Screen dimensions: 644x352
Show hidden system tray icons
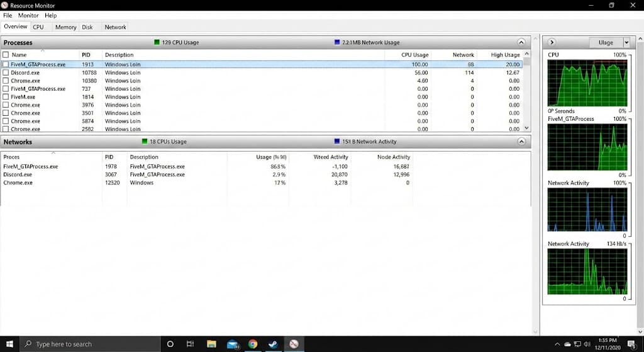pyautogui.click(x=557, y=344)
